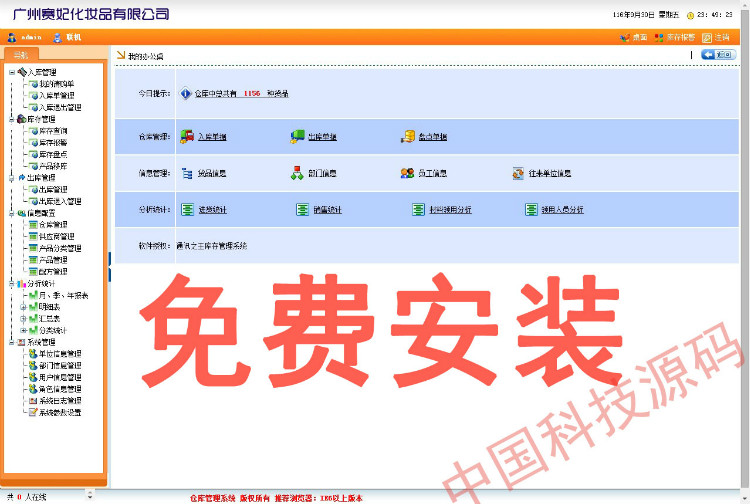Viewport: 750px width, 504px height.
Task: Click the 返回 back button
Action: 718,55
